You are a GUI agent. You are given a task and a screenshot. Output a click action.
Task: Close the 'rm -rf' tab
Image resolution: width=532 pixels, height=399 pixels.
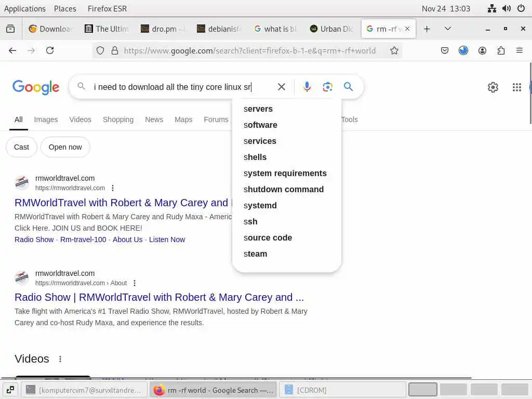(407, 29)
